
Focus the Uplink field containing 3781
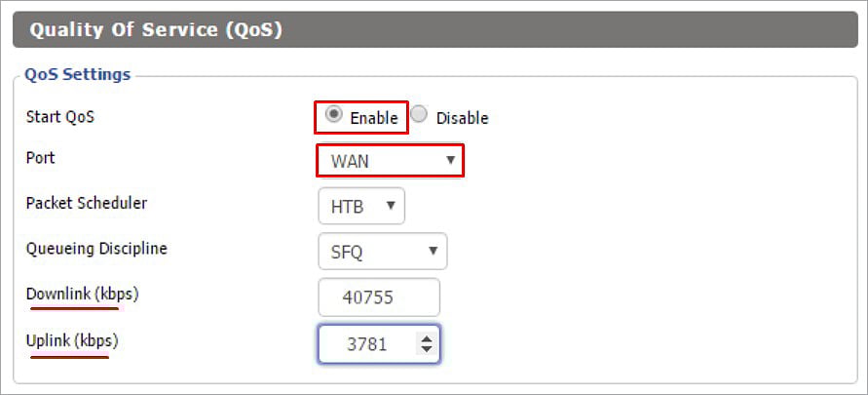pyautogui.click(x=379, y=344)
